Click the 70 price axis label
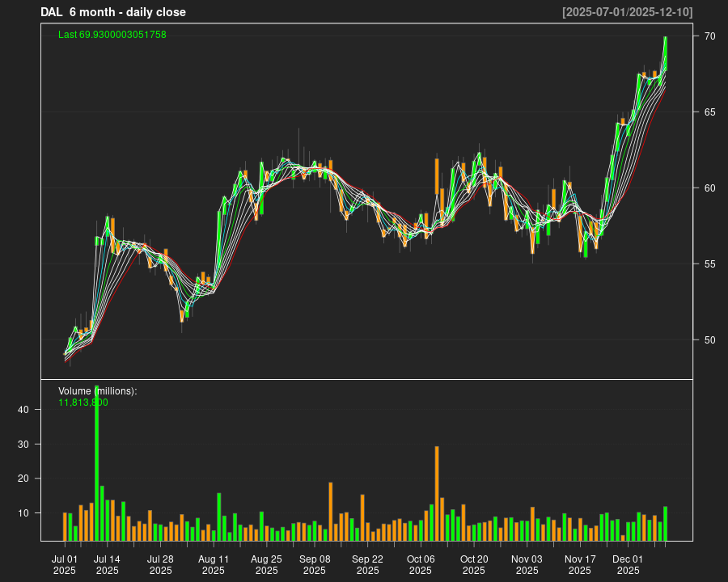This screenshot has width=728, height=582. click(x=709, y=36)
